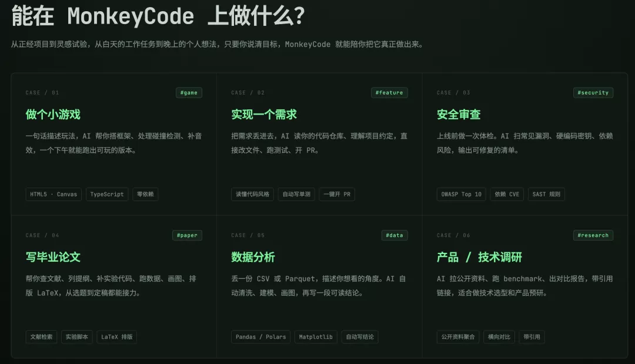Click the CASE / 04 label
Viewport: 635px width, 364px height.
42,235
